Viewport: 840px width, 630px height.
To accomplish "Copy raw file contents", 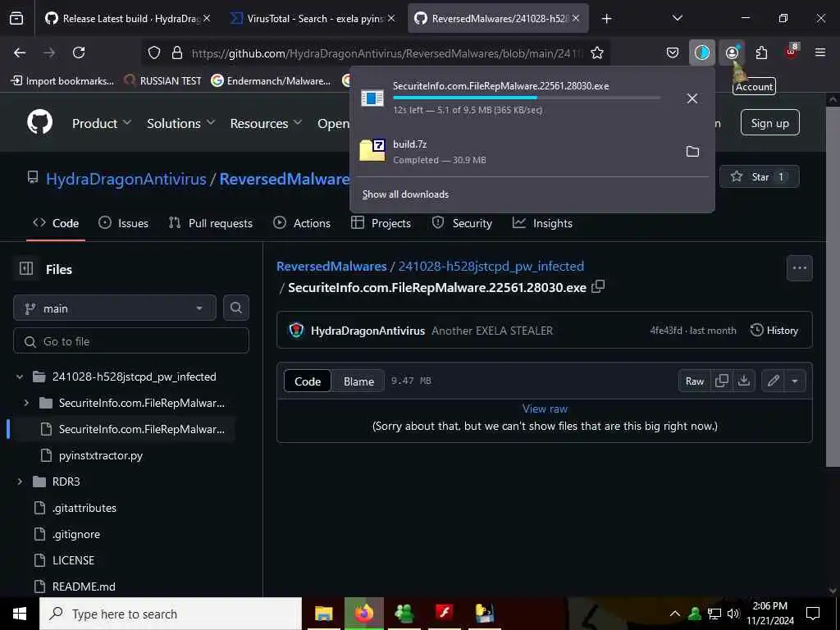I will [722, 381].
